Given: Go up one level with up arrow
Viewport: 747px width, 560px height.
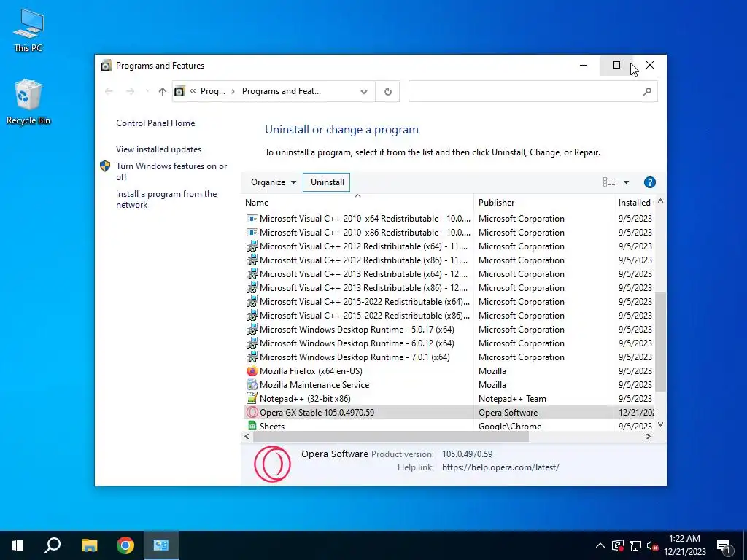Looking at the screenshot, I should [163, 91].
